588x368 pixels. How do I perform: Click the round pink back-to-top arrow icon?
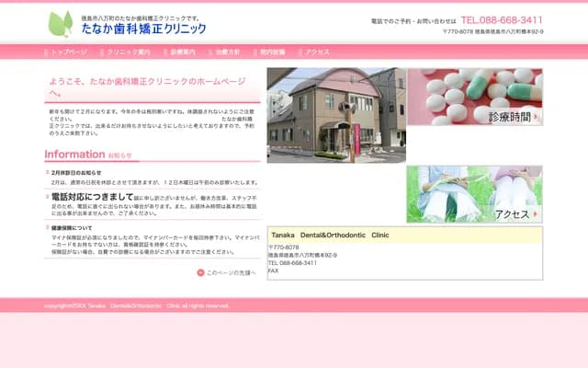(x=200, y=272)
